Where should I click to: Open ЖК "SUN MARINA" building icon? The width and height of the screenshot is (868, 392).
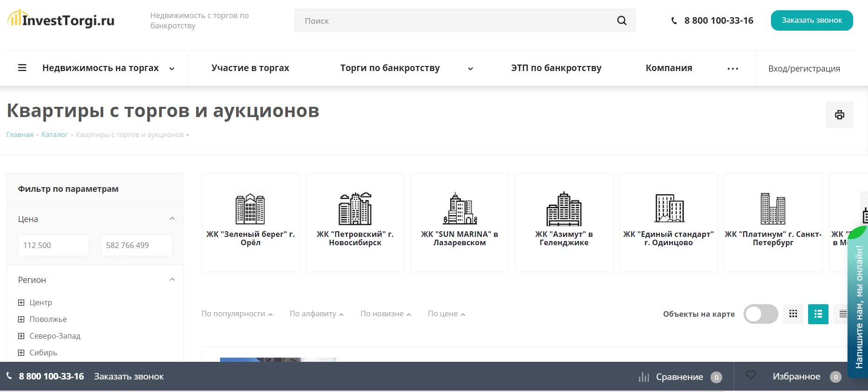click(x=460, y=209)
